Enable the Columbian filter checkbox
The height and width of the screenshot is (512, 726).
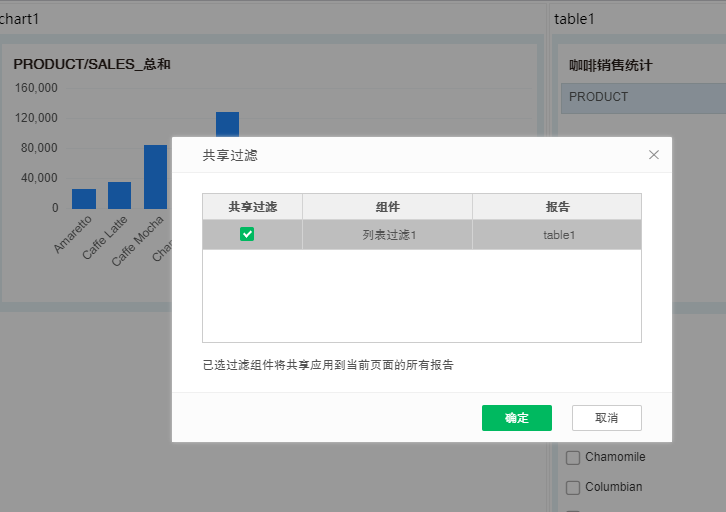[573, 488]
